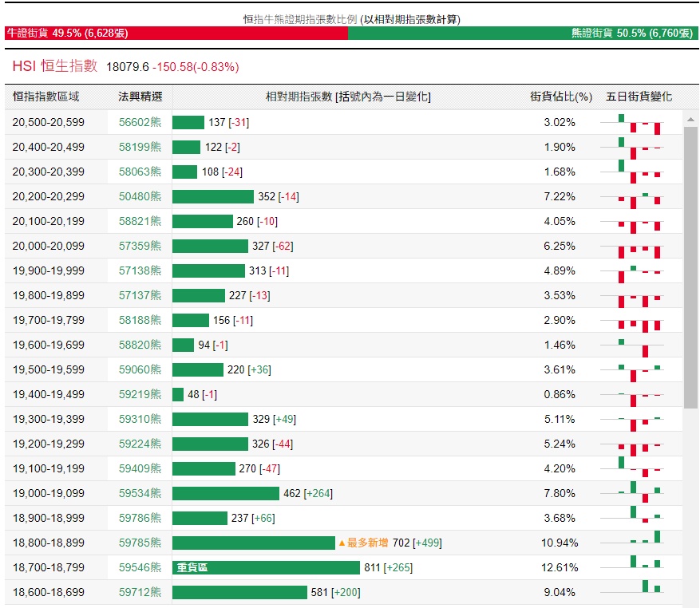Click five-day chart in 19,000-19,099 row
This screenshot has width=700, height=608.
pos(632,492)
